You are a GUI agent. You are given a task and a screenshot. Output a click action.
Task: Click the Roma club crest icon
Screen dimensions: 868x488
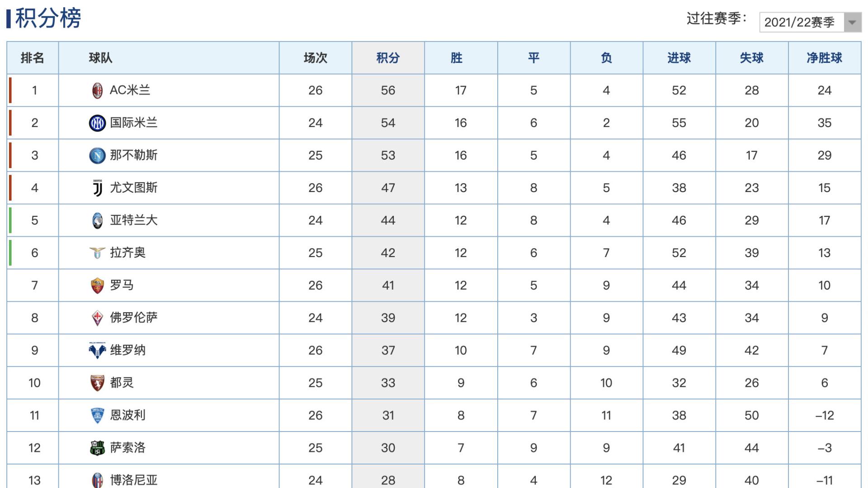point(97,286)
